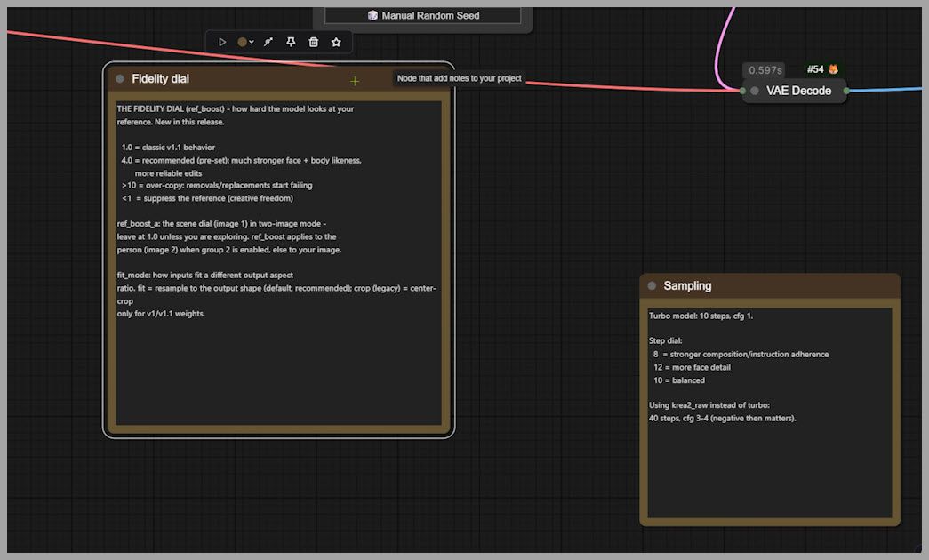Click the 'THE FIDELITY DIAL (ref_boost)' heading line
This screenshot has height=560, width=929.
(236, 108)
